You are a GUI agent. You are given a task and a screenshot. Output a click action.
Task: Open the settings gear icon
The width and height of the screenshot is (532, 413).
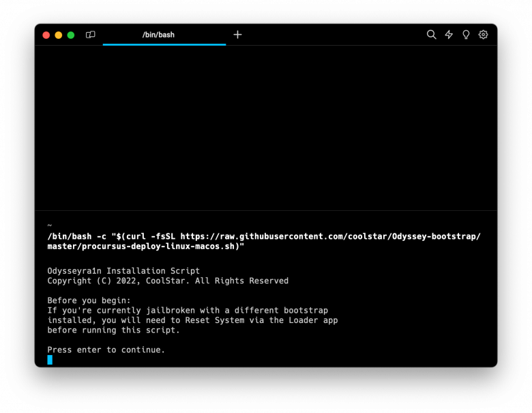[x=483, y=35]
